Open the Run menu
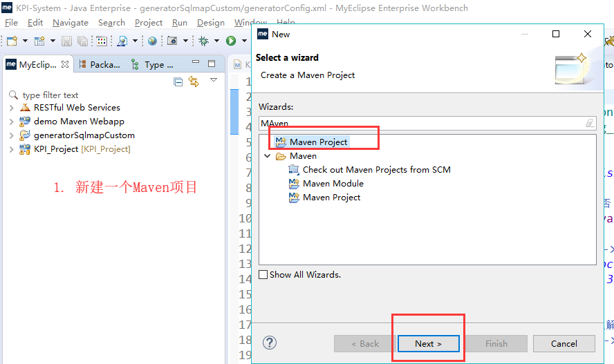Screen dimensions: 614x364 click(x=180, y=23)
